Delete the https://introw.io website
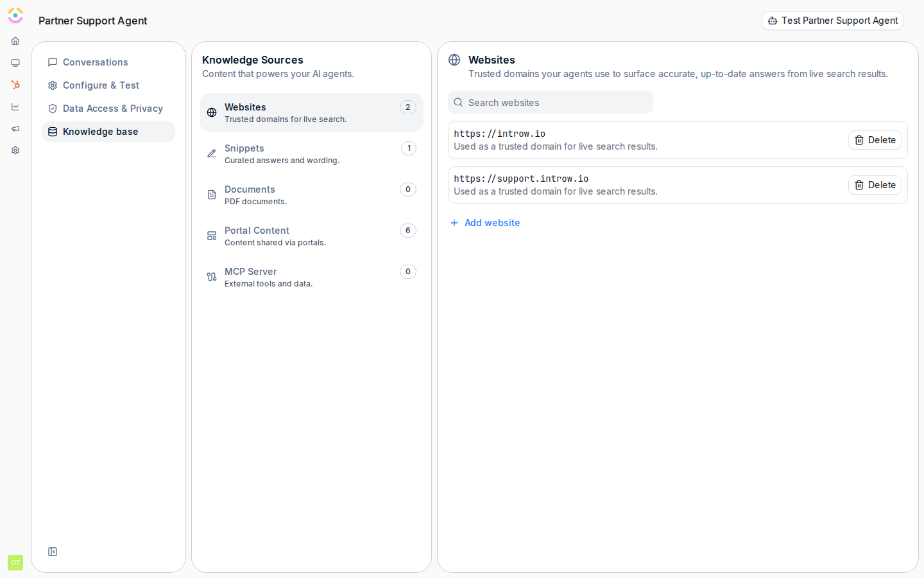 click(875, 140)
